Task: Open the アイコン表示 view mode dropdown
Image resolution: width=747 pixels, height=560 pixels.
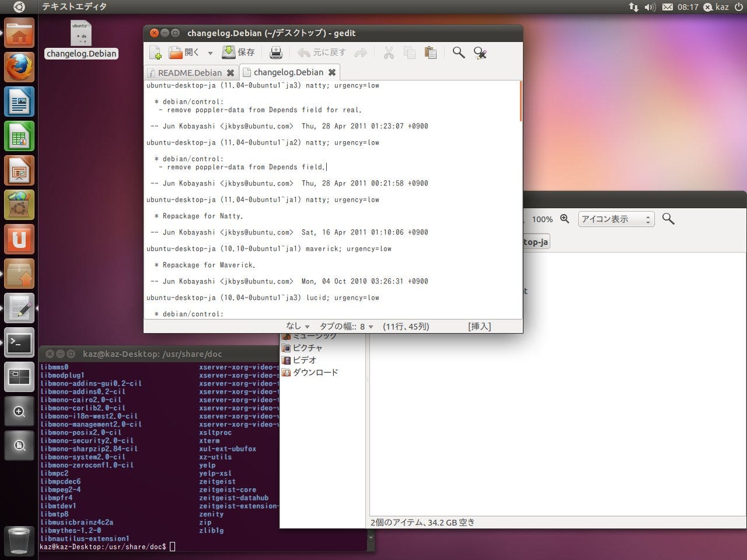Action: point(616,219)
